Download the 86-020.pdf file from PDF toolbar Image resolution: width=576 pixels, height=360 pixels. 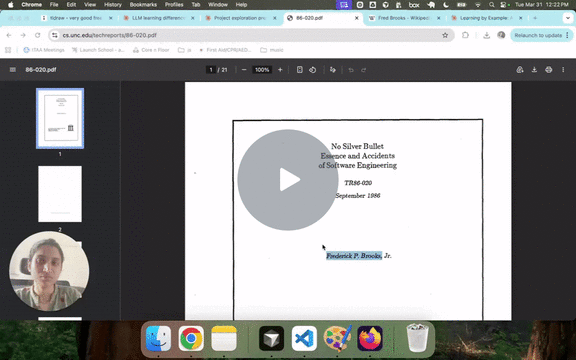coord(534,70)
